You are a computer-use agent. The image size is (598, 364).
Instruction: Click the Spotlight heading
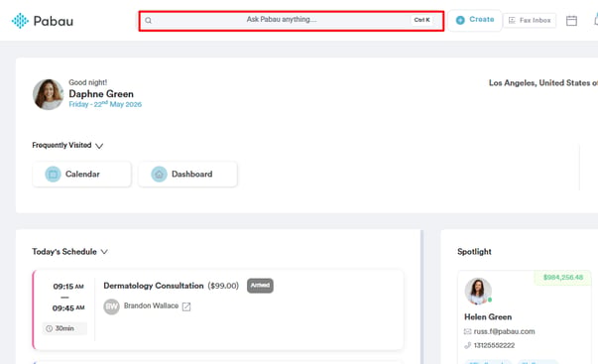(474, 252)
